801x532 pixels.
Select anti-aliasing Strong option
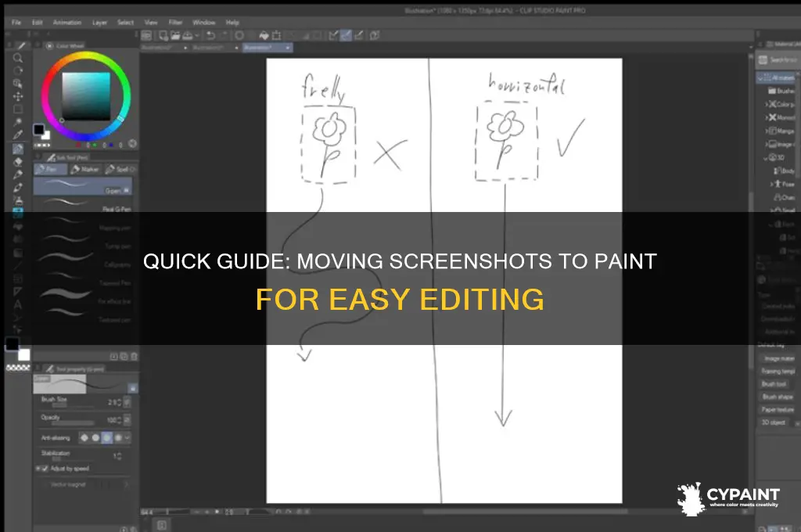tap(118, 437)
